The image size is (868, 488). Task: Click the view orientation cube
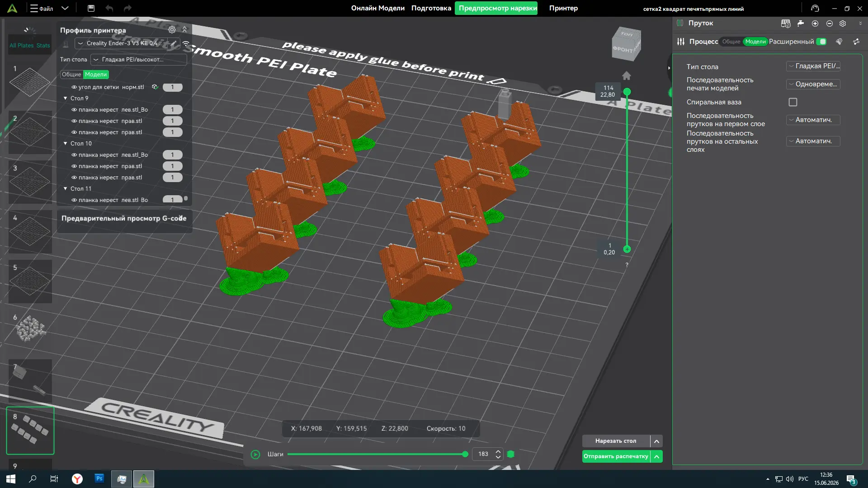click(626, 44)
